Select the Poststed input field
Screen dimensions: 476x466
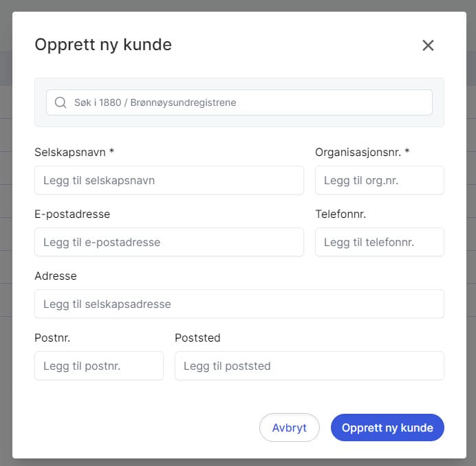pyautogui.click(x=309, y=366)
